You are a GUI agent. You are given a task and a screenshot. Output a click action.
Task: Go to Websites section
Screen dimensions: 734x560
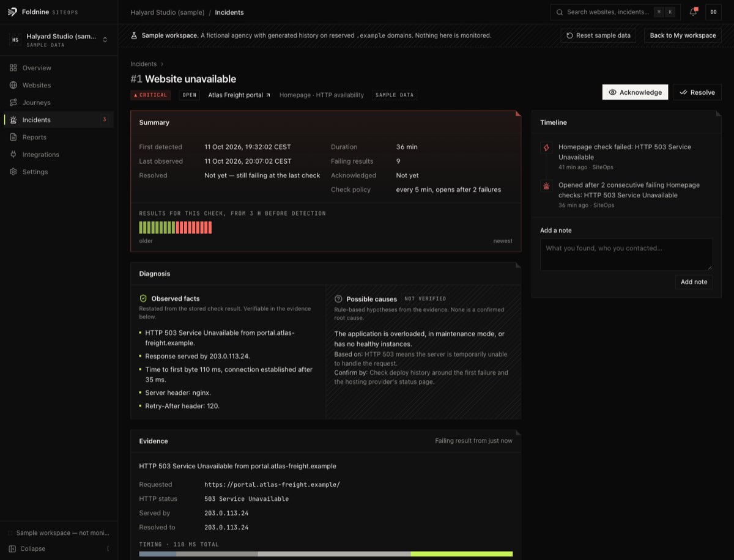click(x=59, y=85)
